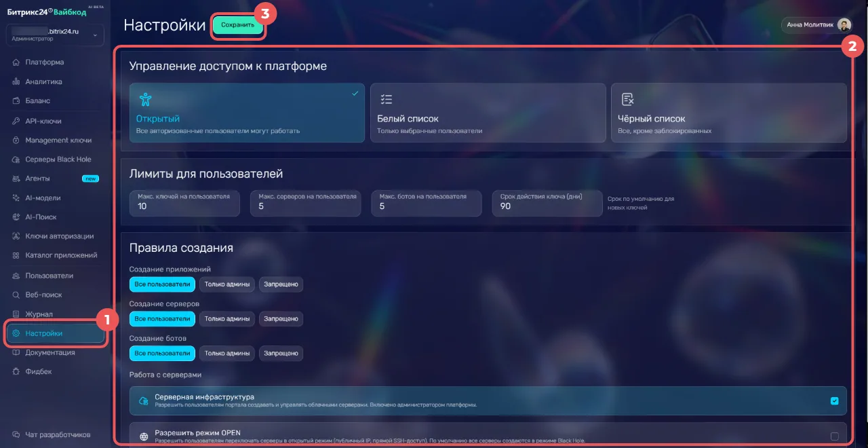The image size is (868, 448).
Task: Click the Битрикс24 Вайбкод logo
Action: 47,12
